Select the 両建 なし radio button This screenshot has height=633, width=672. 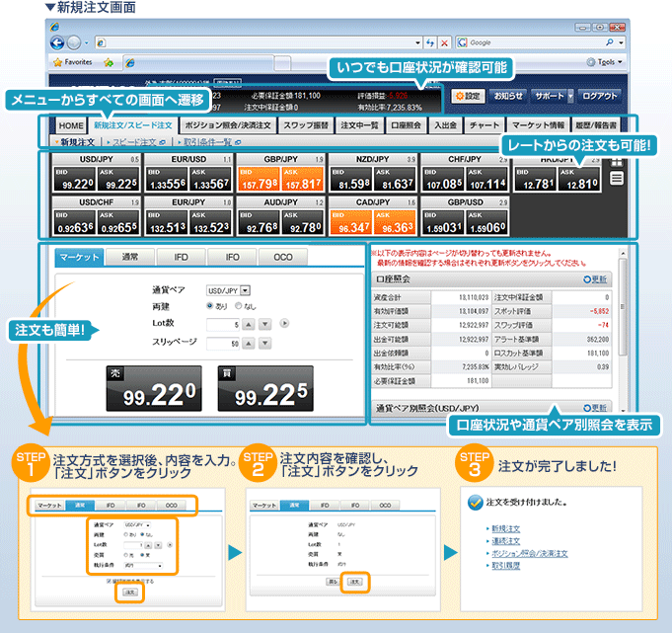click(238, 306)
